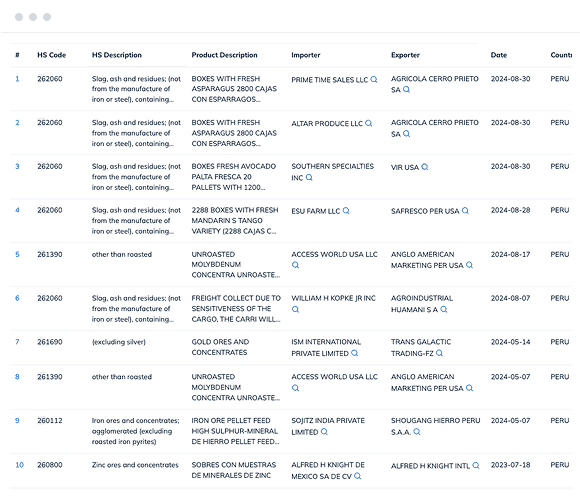Click search icon beside SAFRESCO PER USA
The width and height of the screenshot is (580, 500).
coord(465,211)
